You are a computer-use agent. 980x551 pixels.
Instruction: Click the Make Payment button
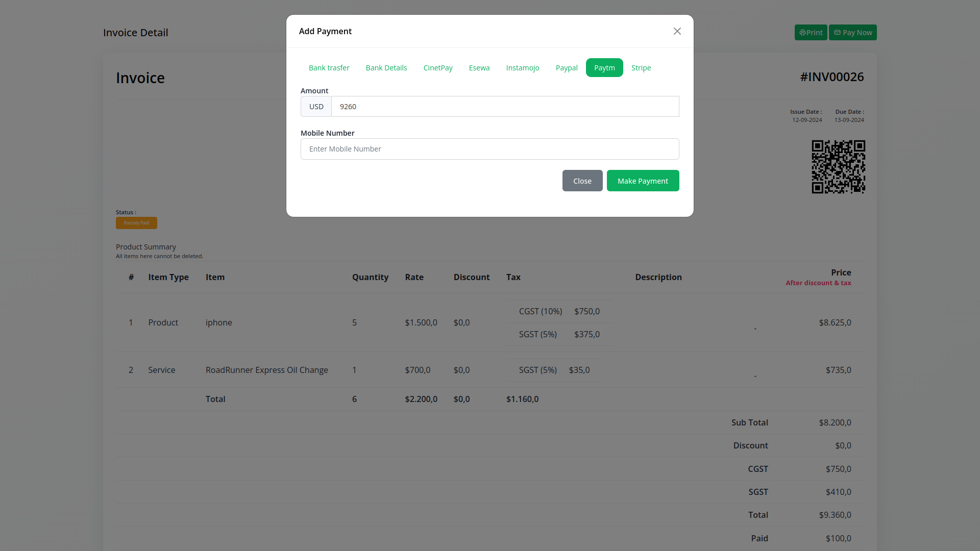[642, 181]
